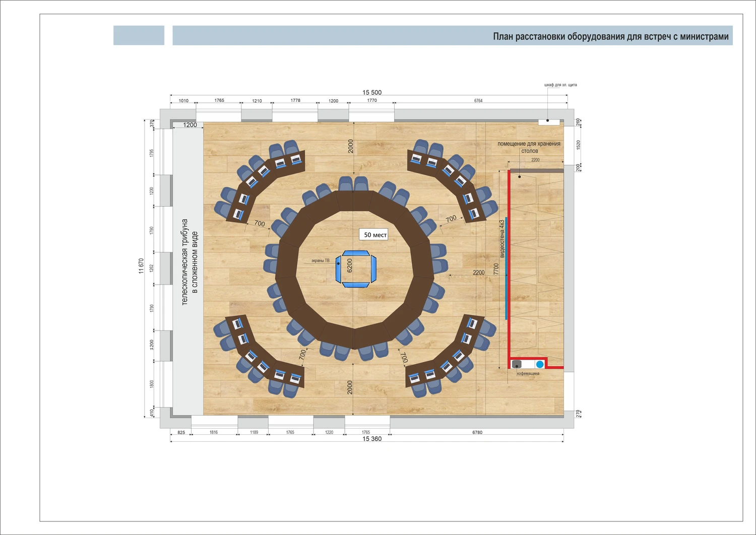Select the blue TV screens square in center
This screenshot has width=756, height=535.
pyautogui.click(x=356, y=269)
